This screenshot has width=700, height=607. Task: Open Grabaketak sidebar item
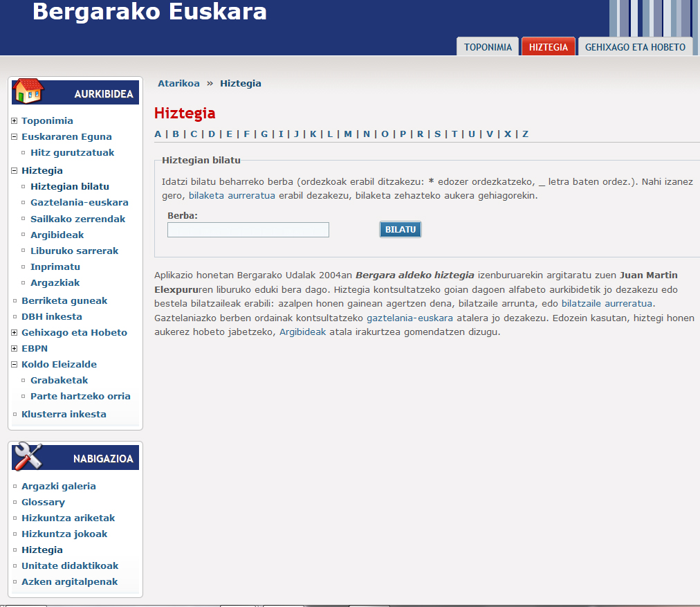click(59, 380)
